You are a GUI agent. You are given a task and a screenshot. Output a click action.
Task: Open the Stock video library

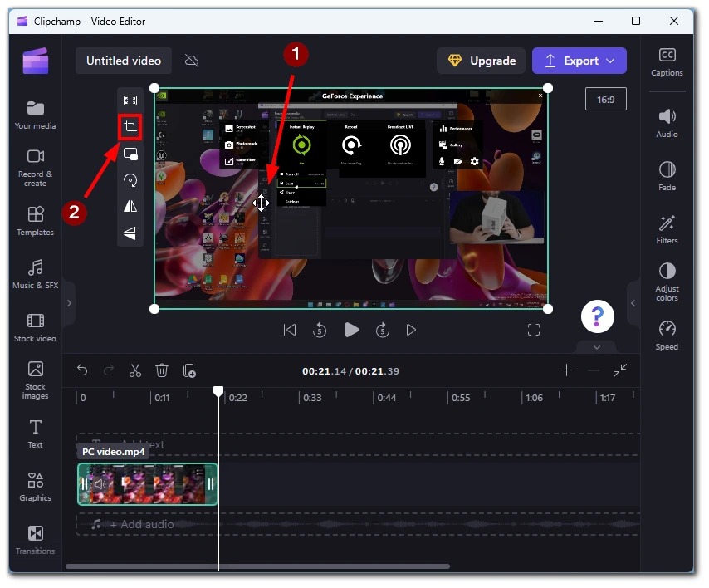35,327
